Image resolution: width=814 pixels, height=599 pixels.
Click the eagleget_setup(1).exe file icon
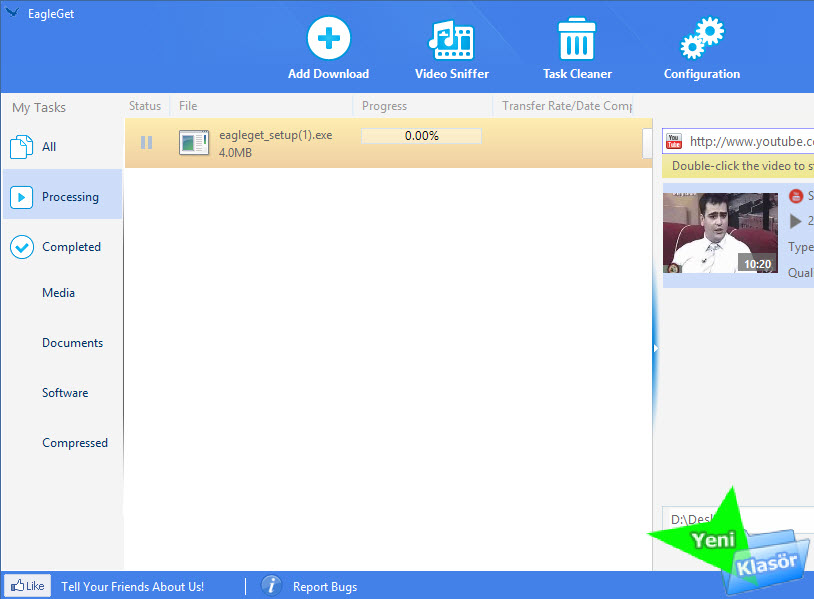[x=194, y=143]
